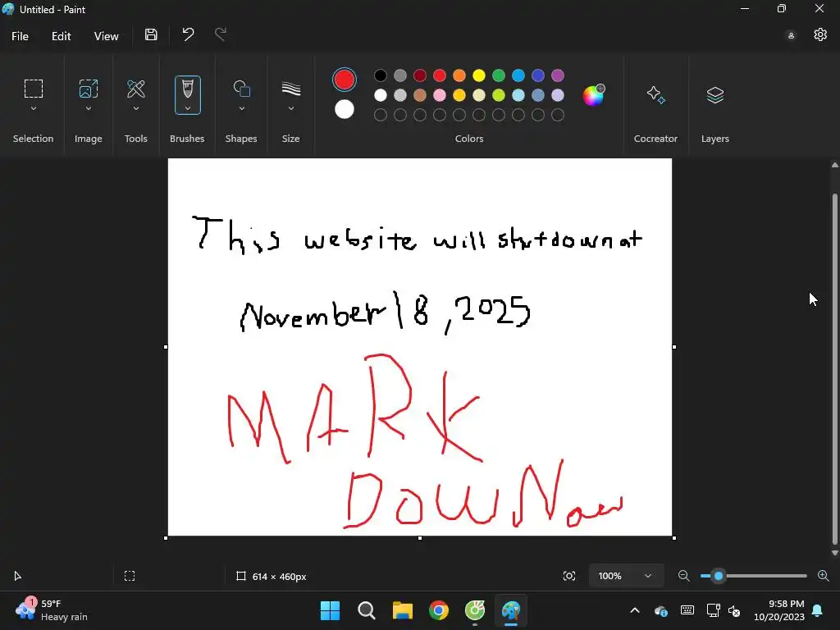This screenshot has height=630, width=840.
Task: Undo the last action
Action: click(188, 34)
